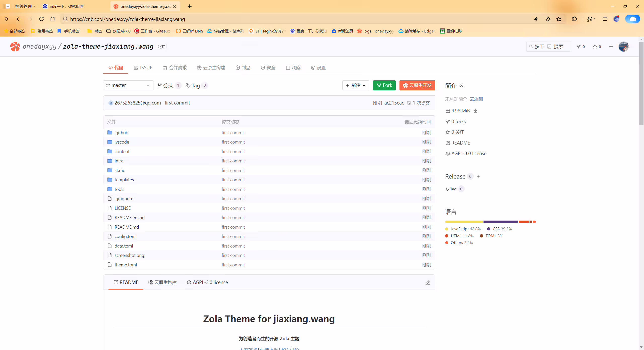Viewport: 644px width, 350px height.
Task: View commit history, 1 次提交
Action: click(419, 103)
